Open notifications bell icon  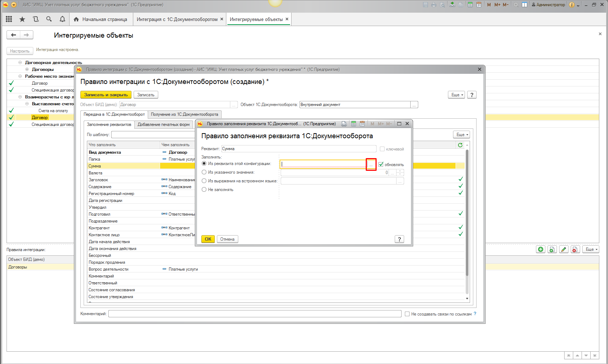tap(62, 19)
